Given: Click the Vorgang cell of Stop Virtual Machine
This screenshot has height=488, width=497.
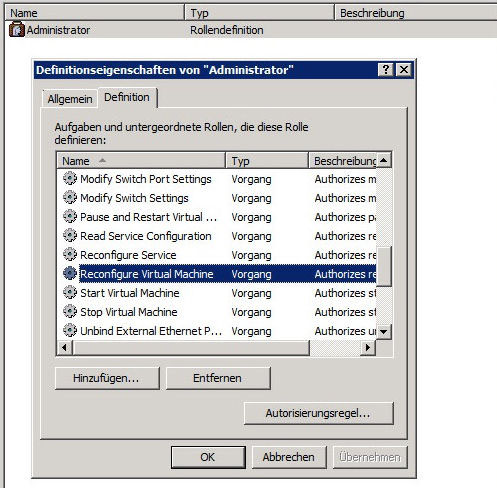Looking at the screenshot, I should (251, 312).
